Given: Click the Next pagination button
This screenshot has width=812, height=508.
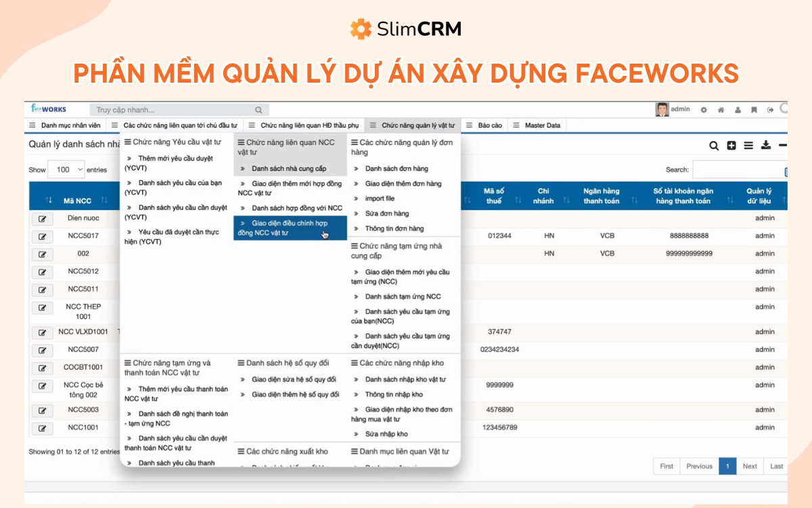Looking at the screenshot, I should pos(749,466).
